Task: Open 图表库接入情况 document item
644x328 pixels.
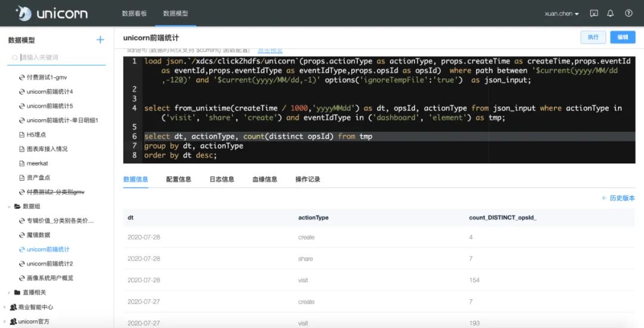Action: tap(47, 149)
